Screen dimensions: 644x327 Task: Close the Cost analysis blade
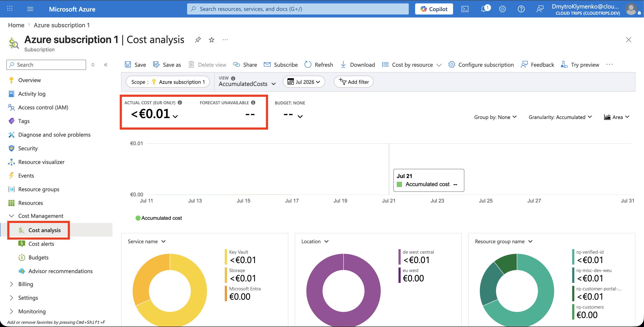click(x=628, y=40)
